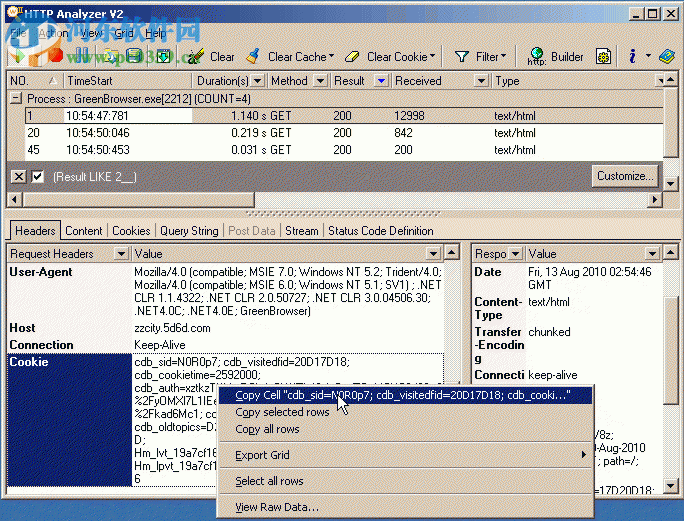Click the blue info 'i' icon

point(633,56)
